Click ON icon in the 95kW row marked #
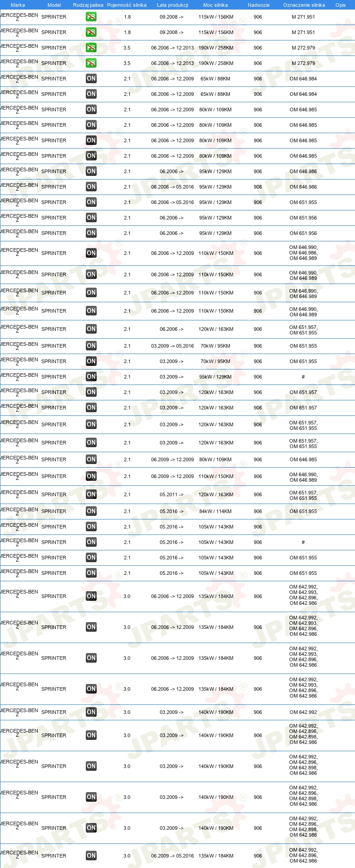 point(91,377)
